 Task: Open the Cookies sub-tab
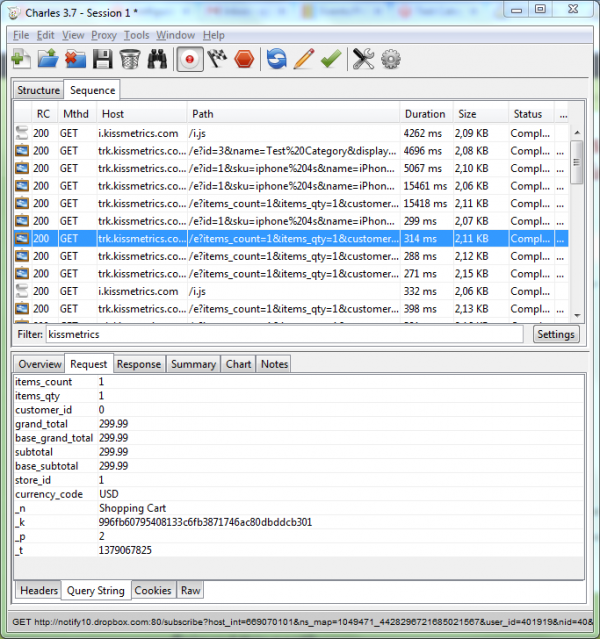[x=153, y=590]
